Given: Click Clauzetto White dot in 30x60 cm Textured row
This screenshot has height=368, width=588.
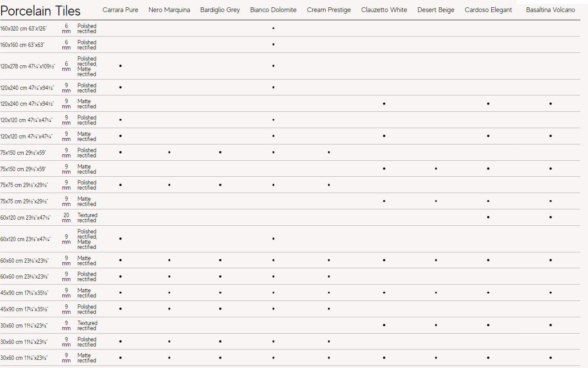Looking at the screenshot, I should 384,325.
